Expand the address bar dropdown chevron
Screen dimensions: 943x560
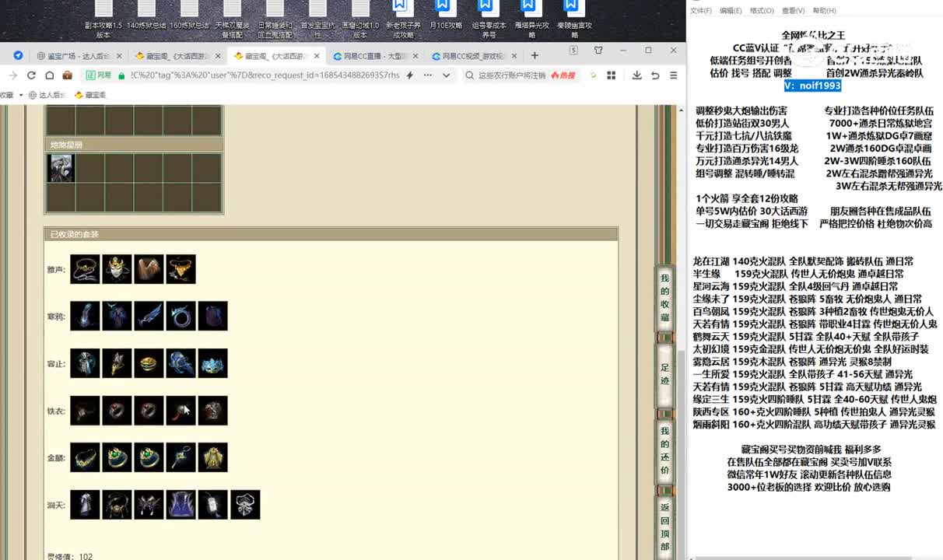click(x=446, y=75)
